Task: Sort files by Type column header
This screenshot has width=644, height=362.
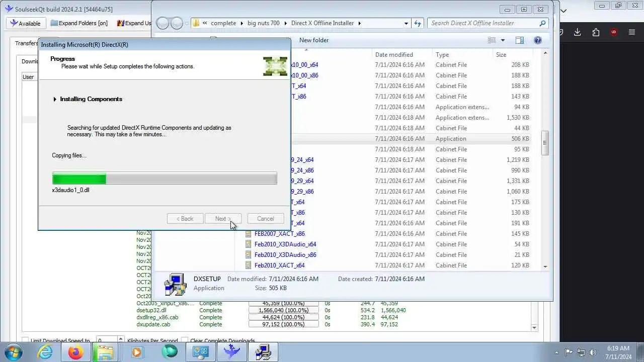Action: (442, 55)
